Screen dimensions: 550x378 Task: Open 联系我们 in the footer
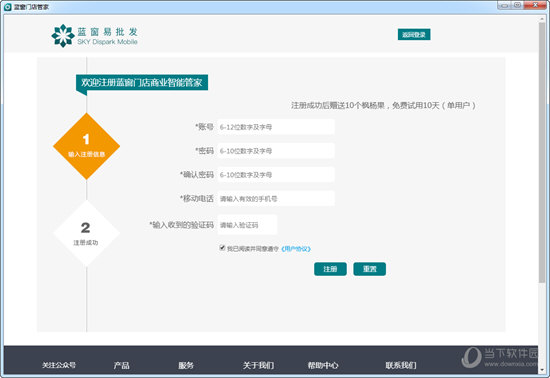[401, 365]
